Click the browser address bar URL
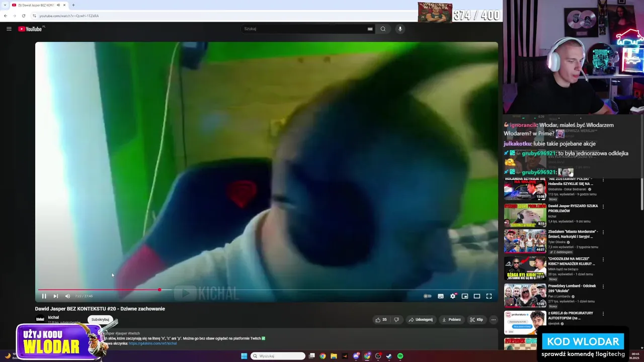This screenshot has height=362, width=644. click(x=69, y=16)
